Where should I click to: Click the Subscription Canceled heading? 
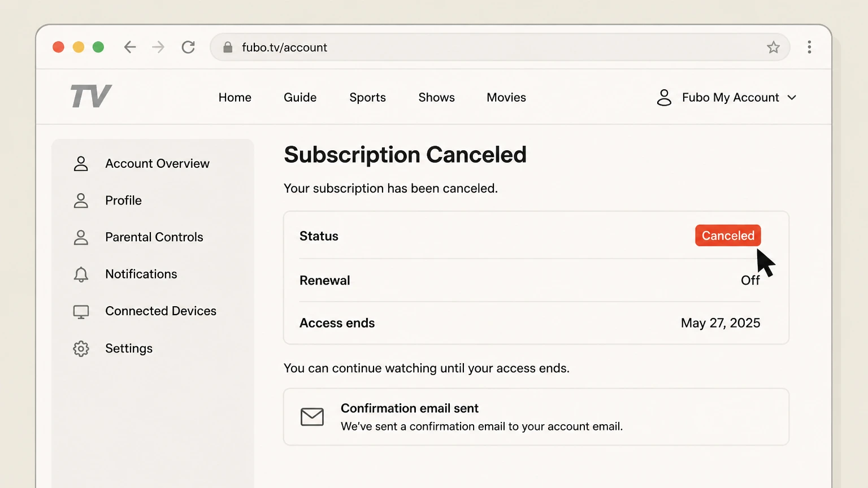point(405,155)
